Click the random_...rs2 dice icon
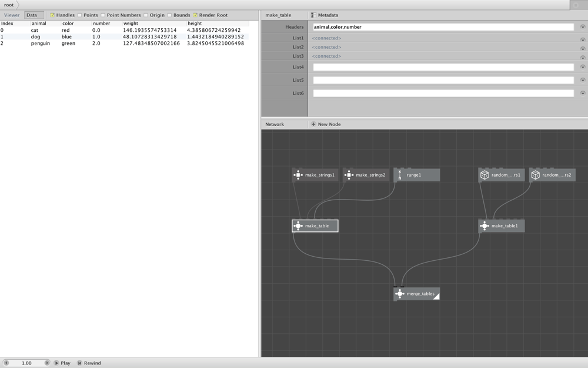This screenshot has height=368, width=588. point(535,175)
